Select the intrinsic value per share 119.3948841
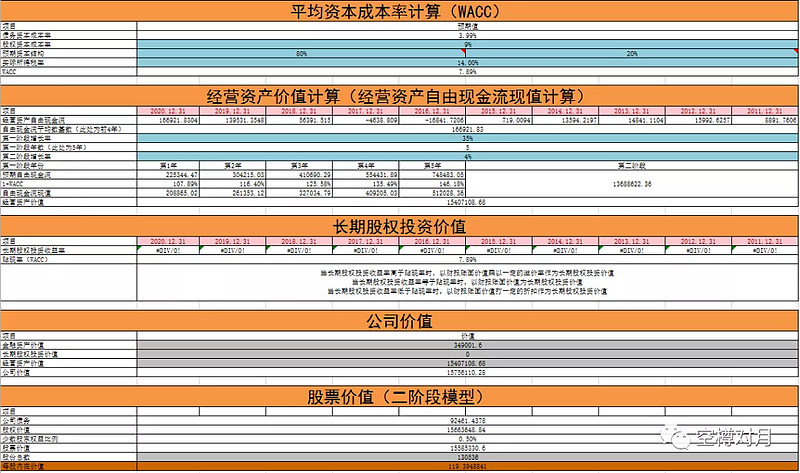800x473 pixels. point(467,466)
